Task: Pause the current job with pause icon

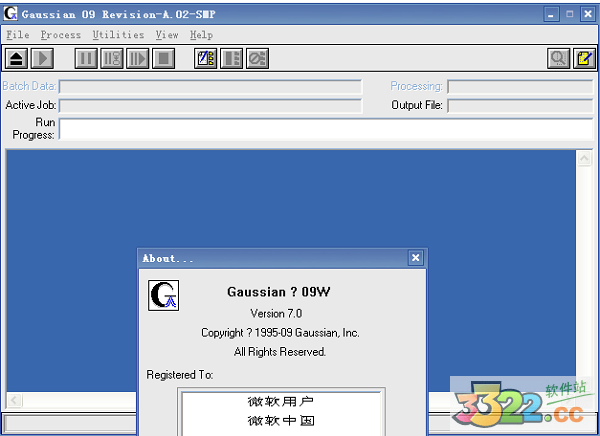Action: pyautogui.click(x=86, y=59)
